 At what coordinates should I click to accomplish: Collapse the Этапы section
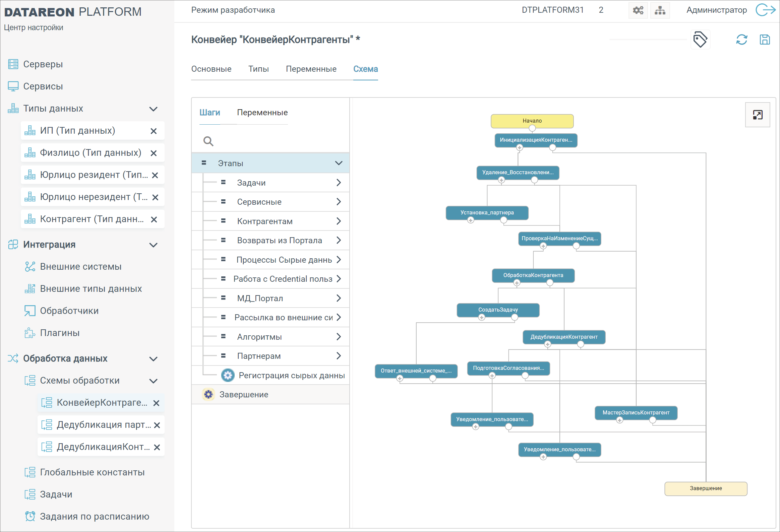[x=338, y=163]
